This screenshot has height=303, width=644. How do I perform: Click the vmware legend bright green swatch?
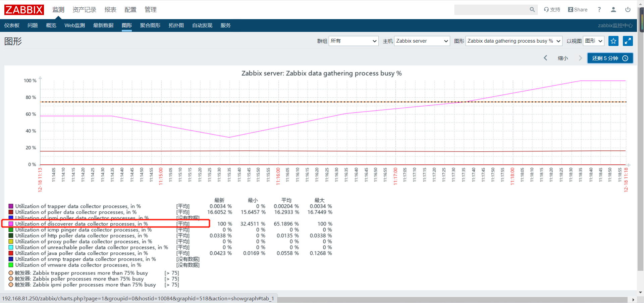pos(11,265)
